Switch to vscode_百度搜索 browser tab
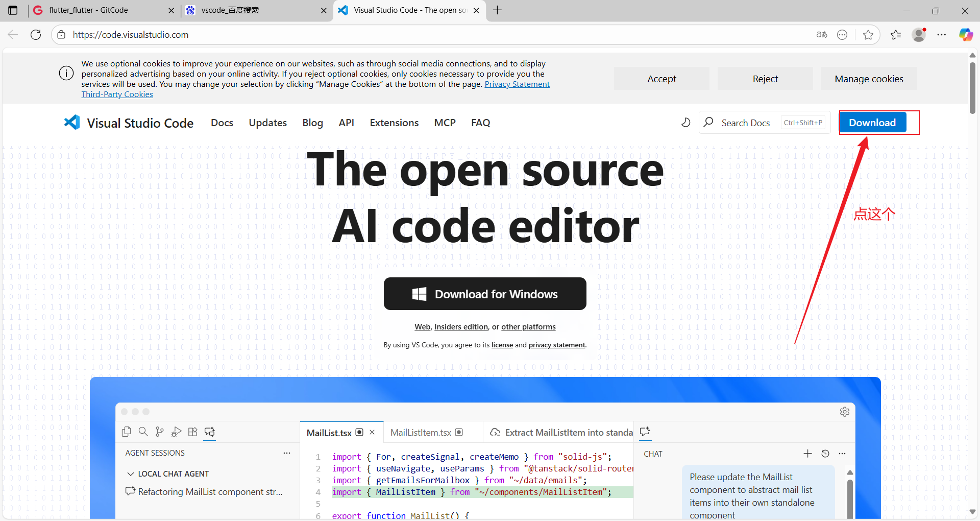This screenshot has height=521, width=980. 256,10
